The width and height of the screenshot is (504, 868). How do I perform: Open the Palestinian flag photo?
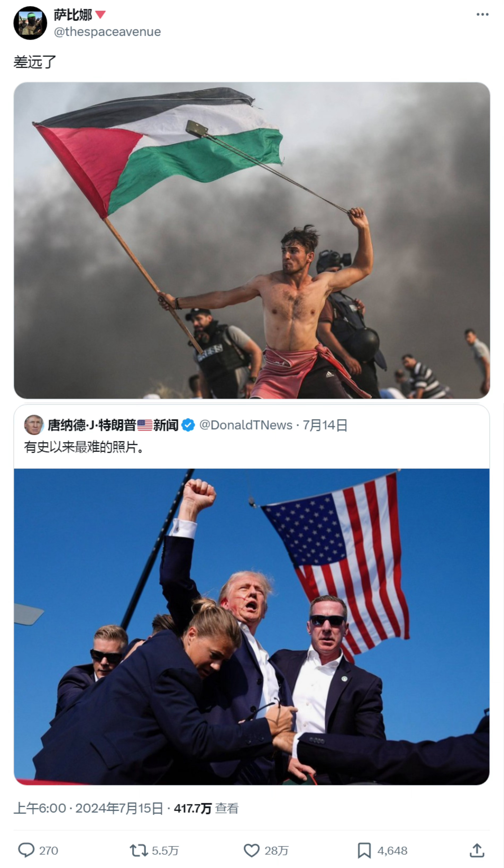point(252,240)
